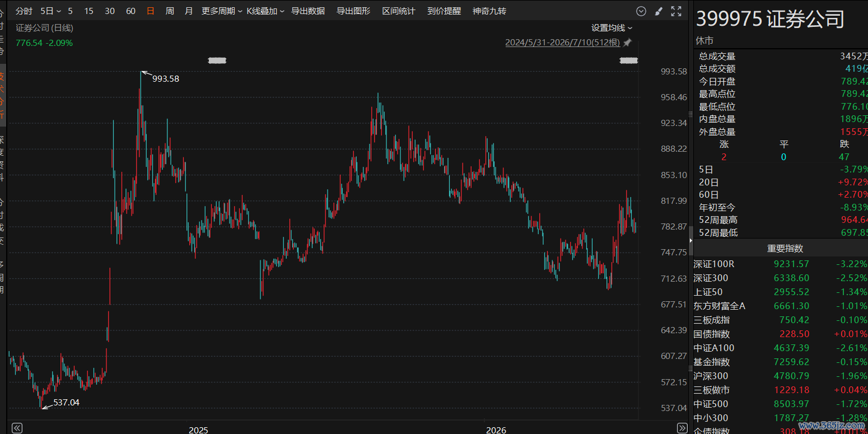
Task: Click 导出数据 button
Action: coord(308,11)
